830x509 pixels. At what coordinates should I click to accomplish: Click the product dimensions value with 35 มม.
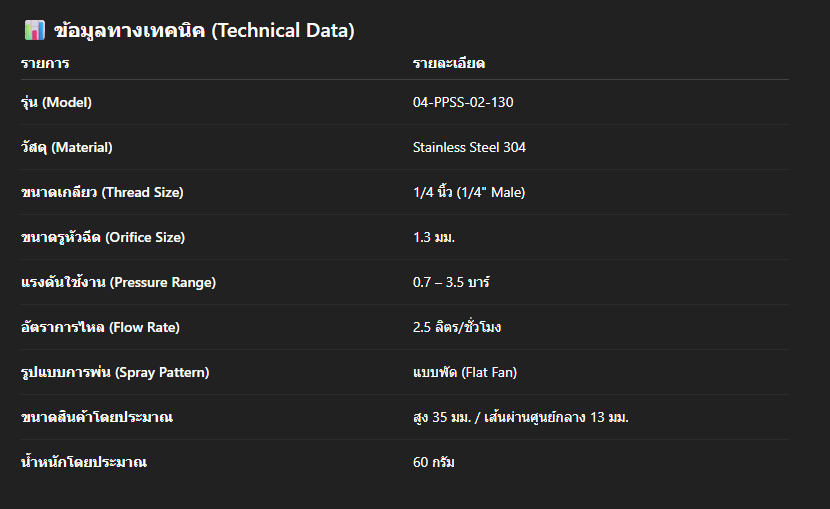coord(520,417)
